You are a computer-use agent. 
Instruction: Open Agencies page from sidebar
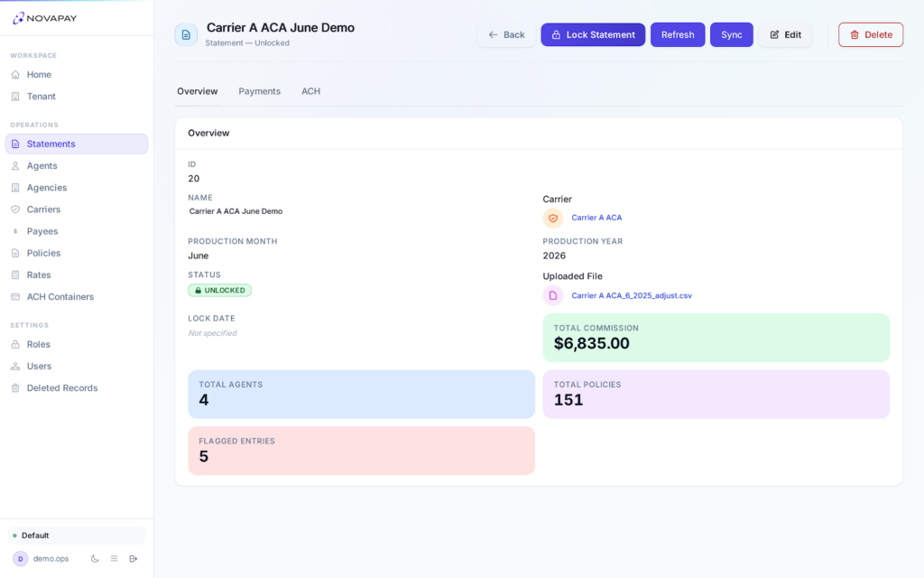tap(77, 188)
